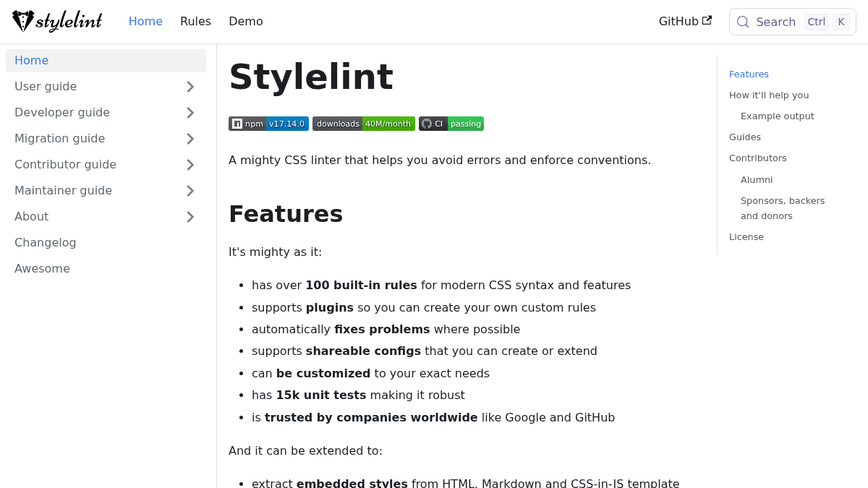Click the CI passing badge
The image size is (868, 488).
point(451,124)
